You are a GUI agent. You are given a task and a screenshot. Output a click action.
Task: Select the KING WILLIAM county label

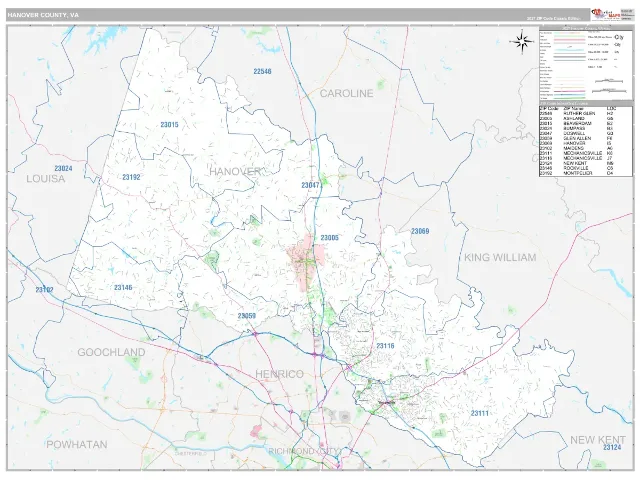500,258
